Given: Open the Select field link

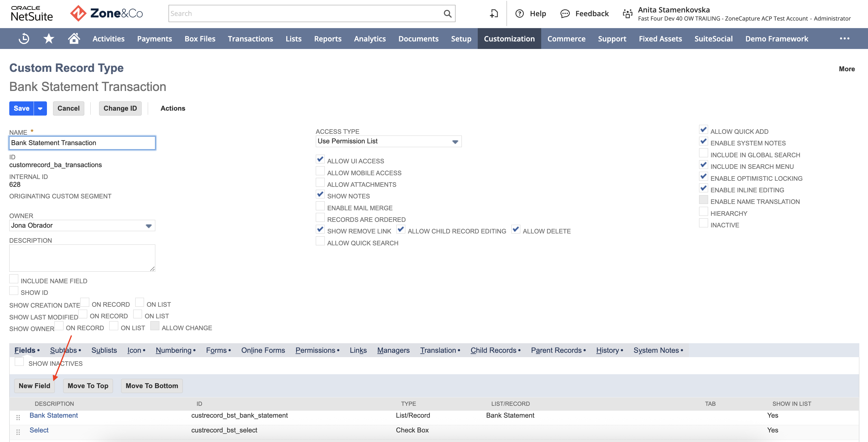Looking at the screenshot, I should click(x=39, y=430).
